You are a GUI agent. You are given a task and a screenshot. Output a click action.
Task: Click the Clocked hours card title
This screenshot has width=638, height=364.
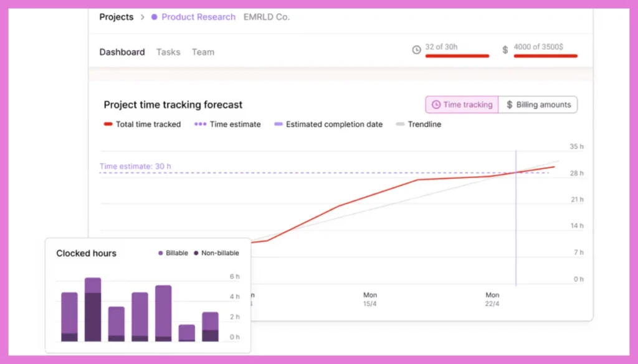(86, 253)
